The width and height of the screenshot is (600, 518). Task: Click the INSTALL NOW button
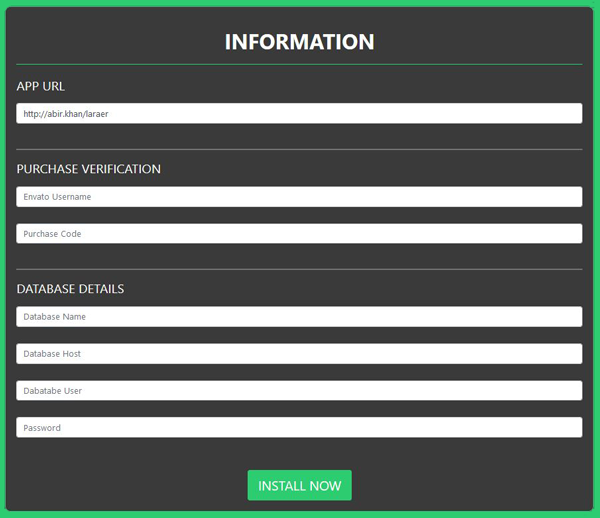click(x=299, y=485)
